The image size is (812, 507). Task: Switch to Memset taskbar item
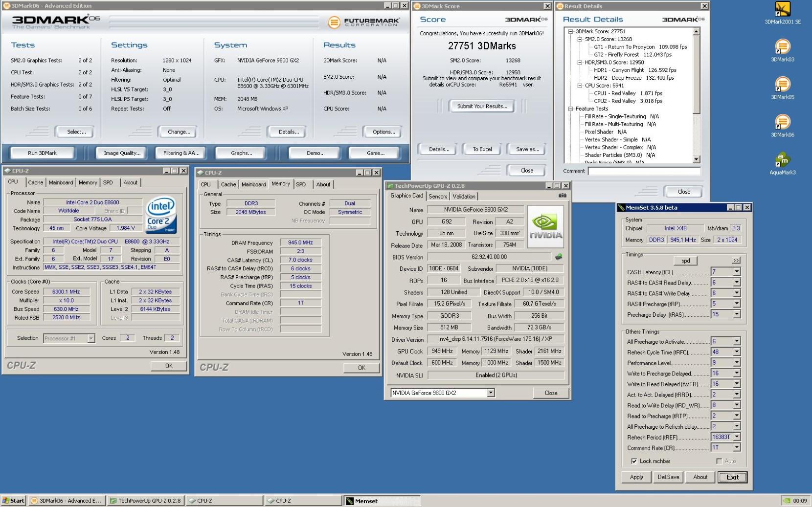(x=383, y=501)
